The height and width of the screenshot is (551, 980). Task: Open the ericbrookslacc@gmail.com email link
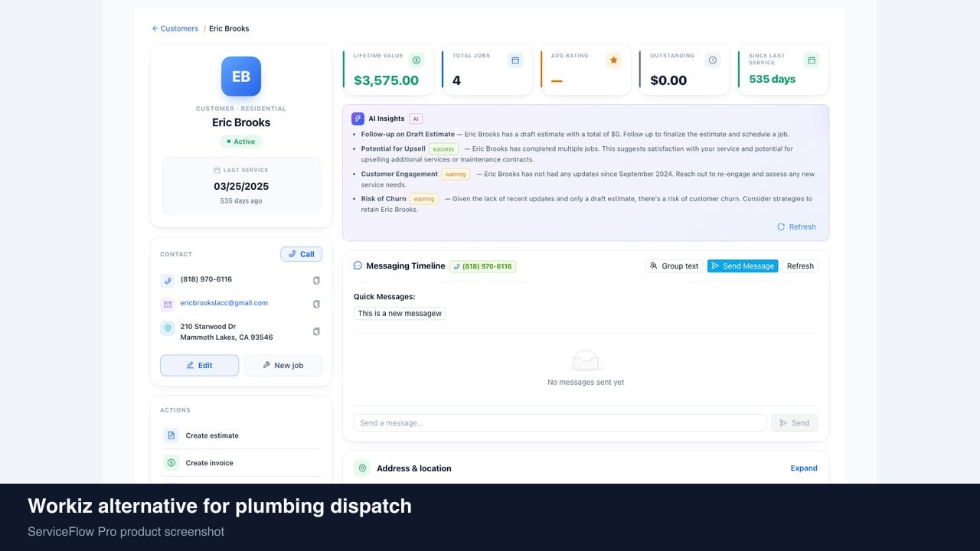point(224,303)
